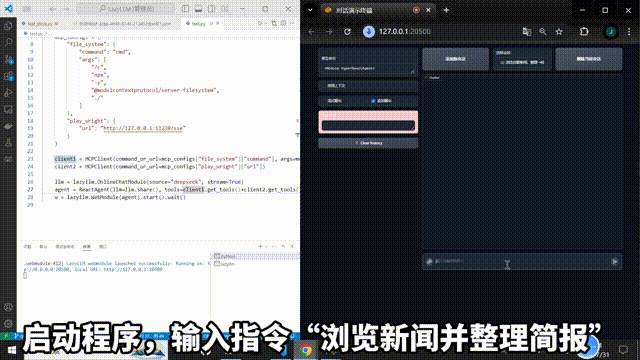Open the Chrome zoom magnifier icon
This screenshot has width=640, height=360.
point(542,31)
